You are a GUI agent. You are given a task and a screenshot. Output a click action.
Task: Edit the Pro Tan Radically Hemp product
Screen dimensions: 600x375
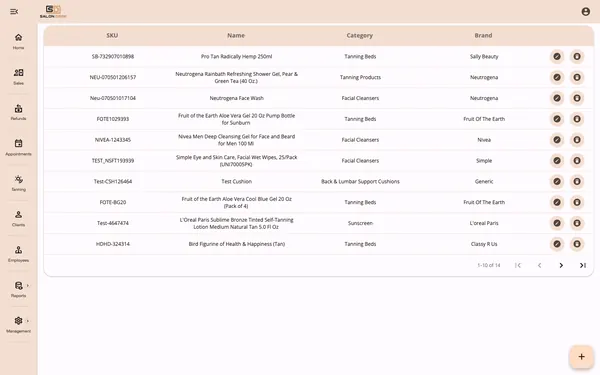pyautogui.click(x=557, y=57)
